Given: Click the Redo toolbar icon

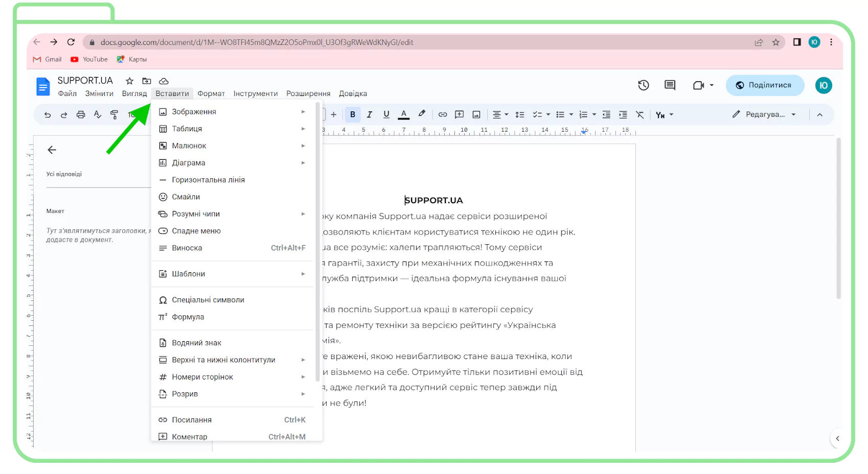Looking at the screenshot, I should pos(64,115).
